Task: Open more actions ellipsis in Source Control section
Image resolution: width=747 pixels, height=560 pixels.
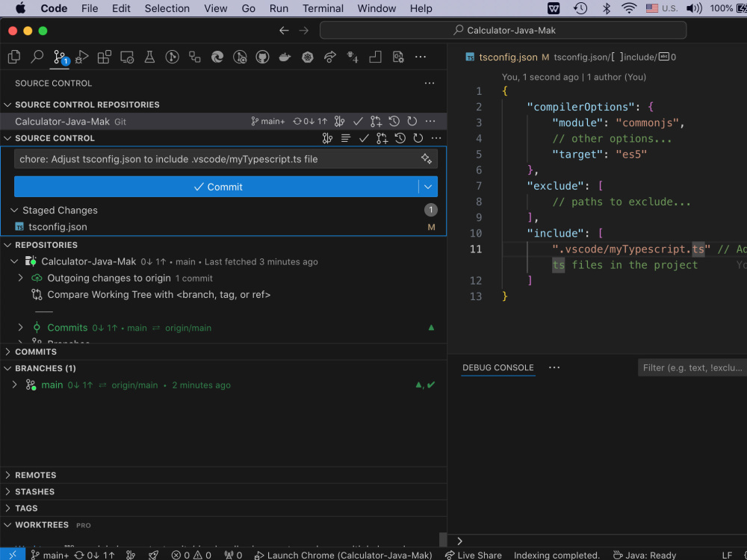Action: [x=436, y=138]
